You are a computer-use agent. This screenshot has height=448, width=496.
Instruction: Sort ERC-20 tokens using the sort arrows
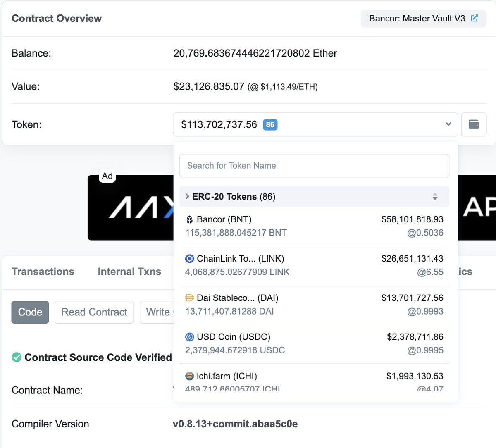(x=435, y=197)
